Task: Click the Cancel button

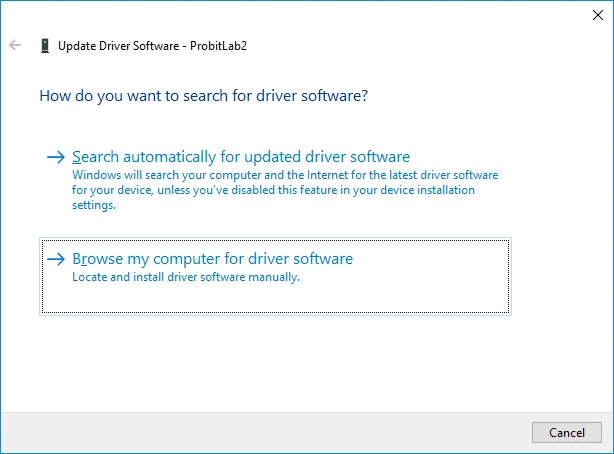Action: click(x=567, y=432)
